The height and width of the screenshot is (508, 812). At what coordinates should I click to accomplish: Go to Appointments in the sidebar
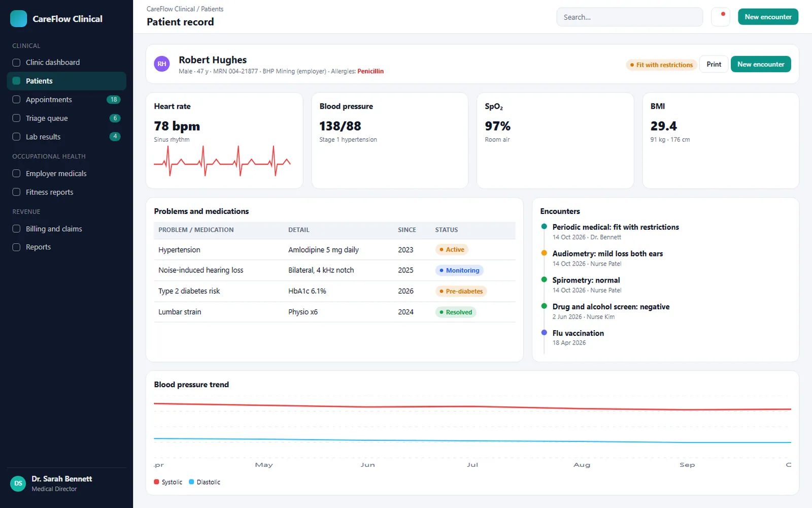(x=66, y=100)
